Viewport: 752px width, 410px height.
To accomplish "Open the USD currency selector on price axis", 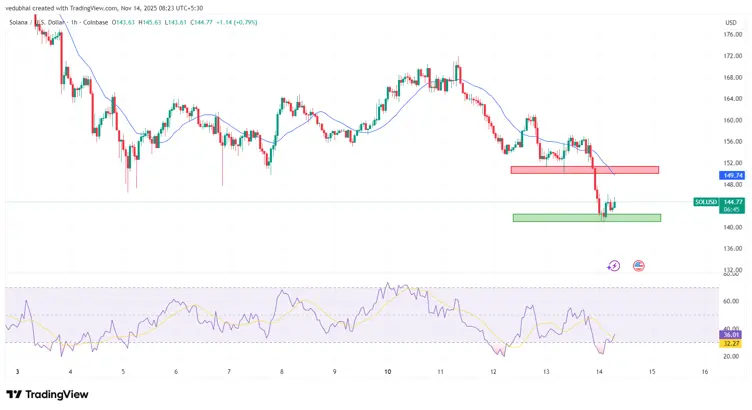I will pos(730,21).
